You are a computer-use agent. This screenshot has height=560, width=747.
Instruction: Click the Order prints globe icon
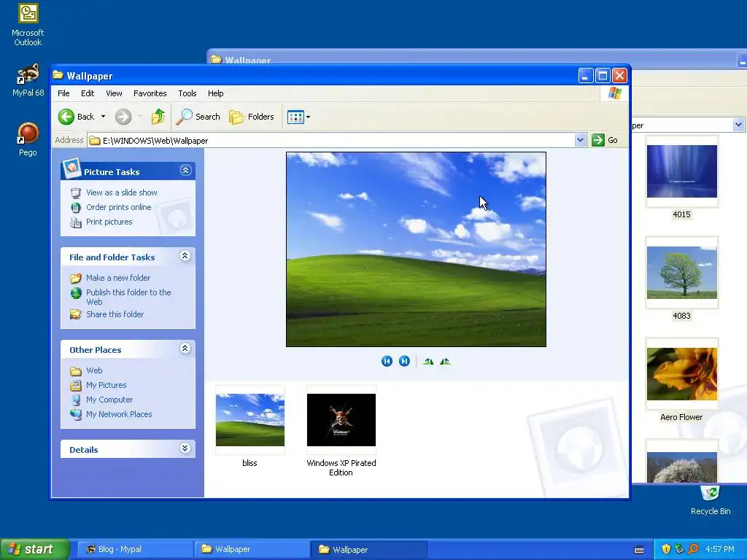click(76, 208)
